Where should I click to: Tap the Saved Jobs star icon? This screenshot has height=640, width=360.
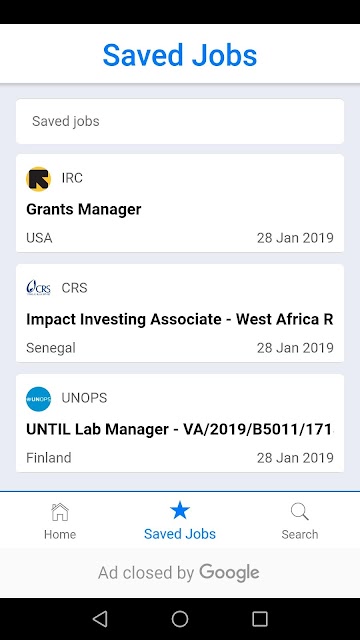click(180, 510)
